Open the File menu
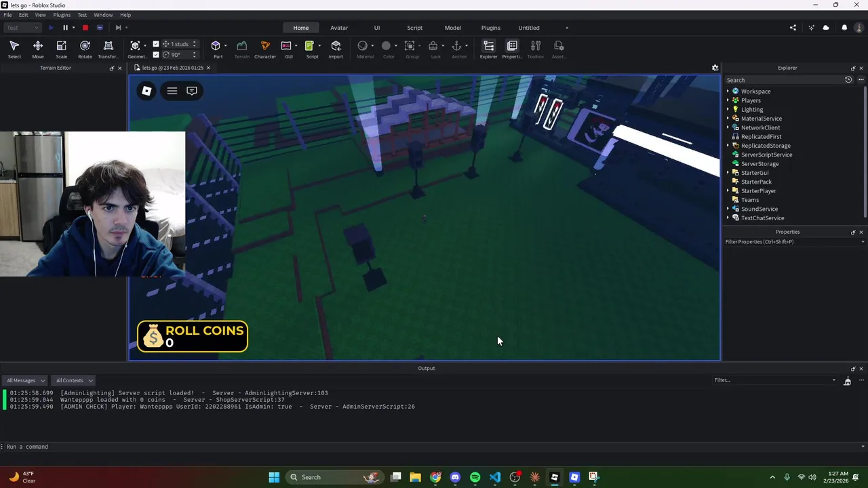868x488 pixels. (7, 15)
